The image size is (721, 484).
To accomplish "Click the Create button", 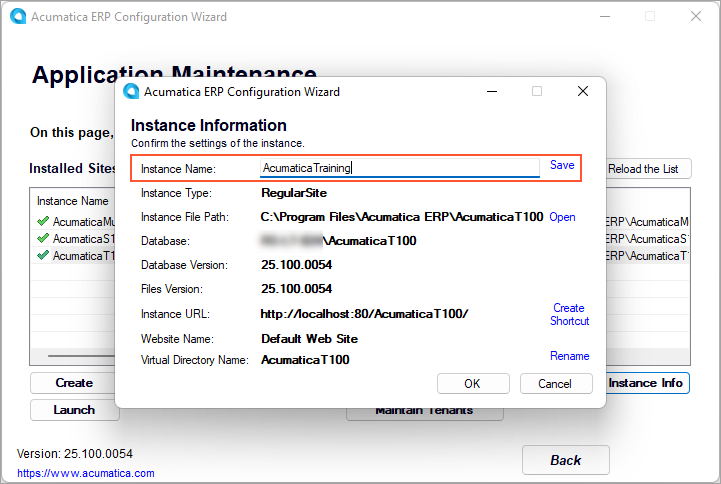I will tap(73, 383).
